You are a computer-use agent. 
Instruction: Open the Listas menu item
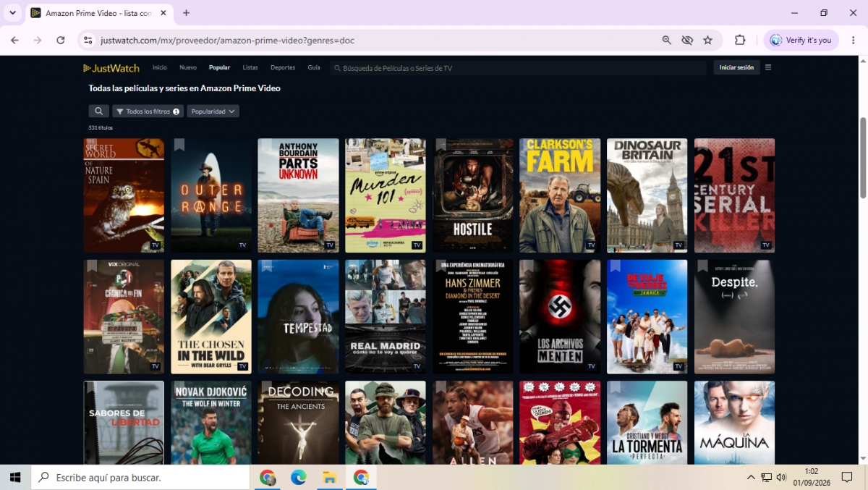click(x=250, y=67)
